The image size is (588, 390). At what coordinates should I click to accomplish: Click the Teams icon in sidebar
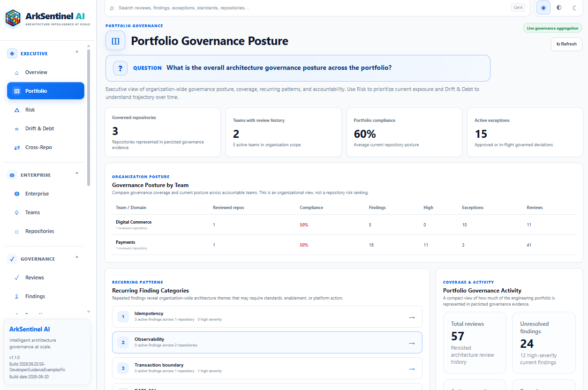pyautogui.click(x=17, y=213)
